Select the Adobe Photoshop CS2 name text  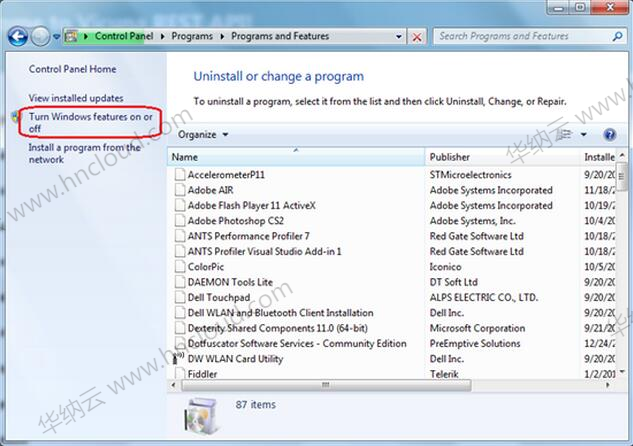pyautogui.click(x=236, y=221)
